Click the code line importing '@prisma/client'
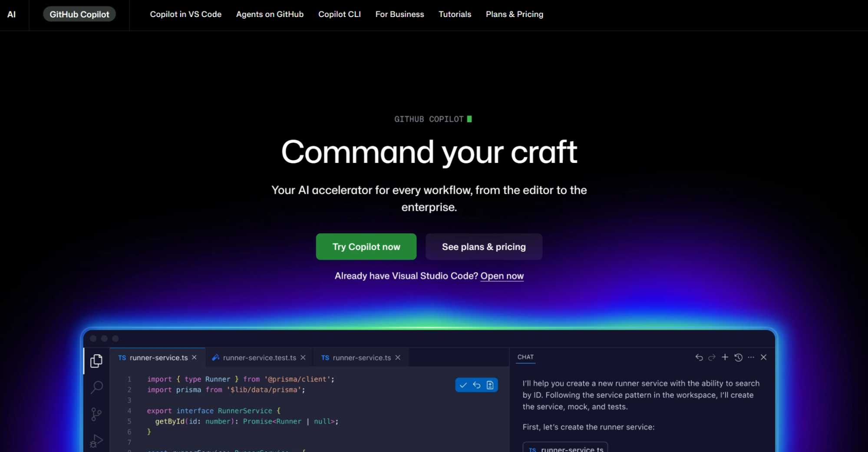The width and height of the screenshot is (868, 452). (x=241, y=379)
